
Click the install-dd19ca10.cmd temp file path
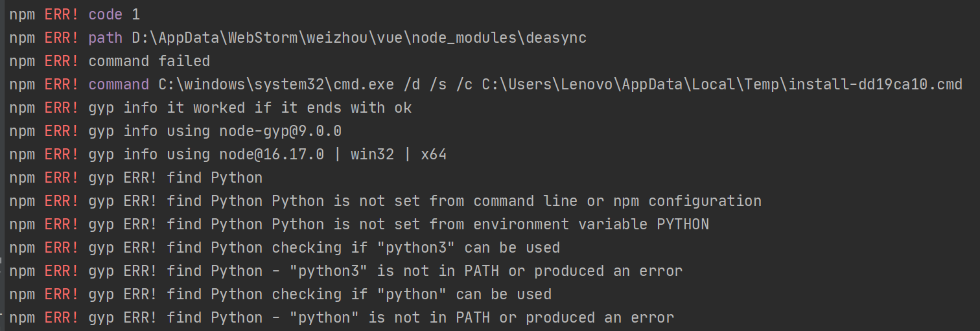click(x=722, y=84)
